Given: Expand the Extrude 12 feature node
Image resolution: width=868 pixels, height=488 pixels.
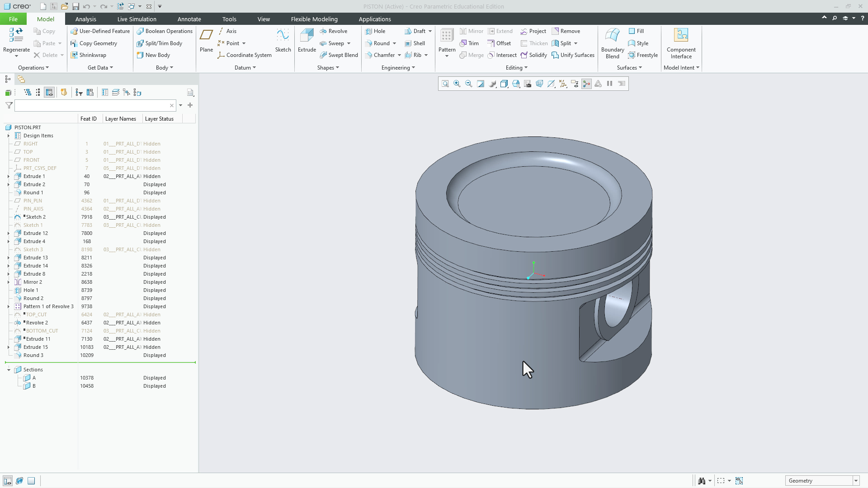Looking at the screenshot, I should pos(9,234).
